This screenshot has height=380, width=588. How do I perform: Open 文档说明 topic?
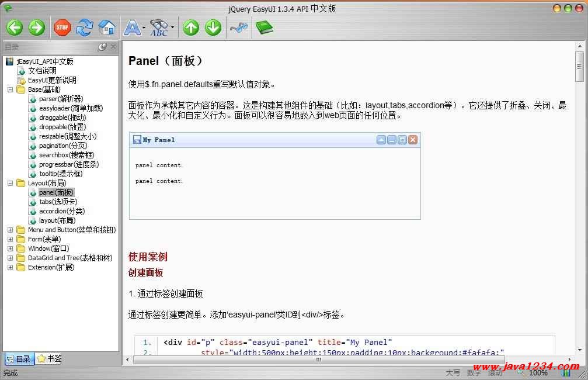click(x=43, y=71)
